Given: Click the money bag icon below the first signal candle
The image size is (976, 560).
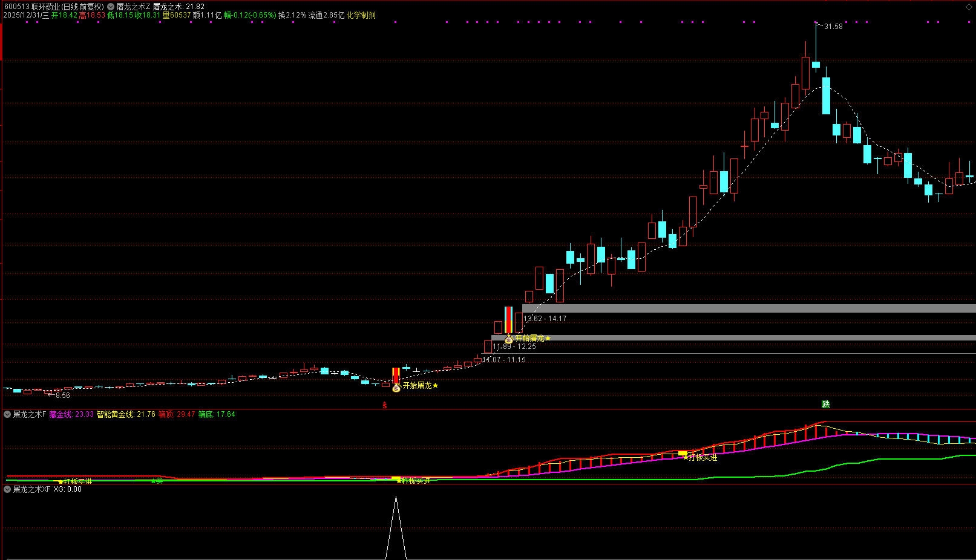Looking at the screenshot, I should tap(396, 388).
